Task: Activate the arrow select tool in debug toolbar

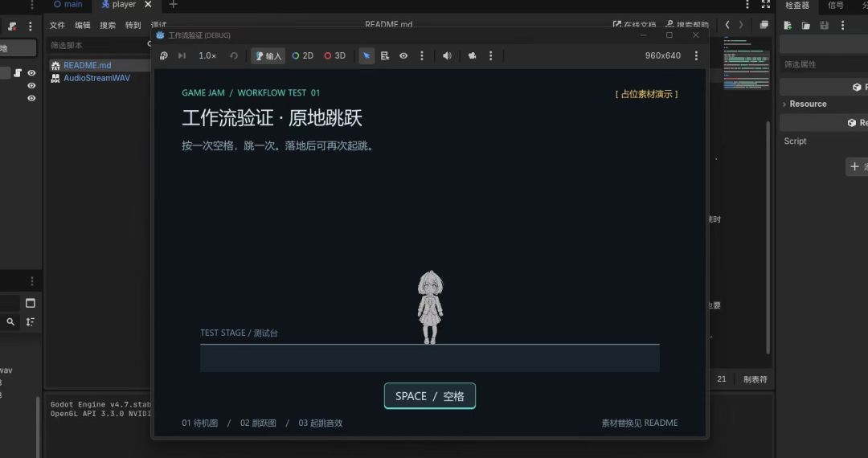Action: pos(366,56)
